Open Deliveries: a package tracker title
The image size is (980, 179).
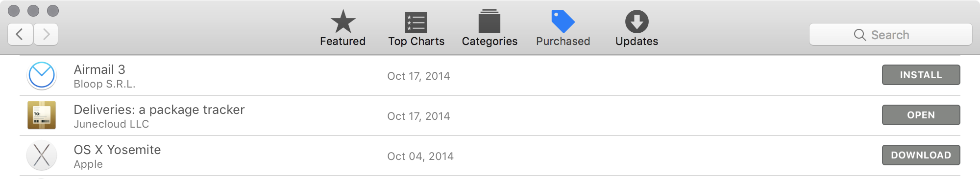[x=159, y=110]
